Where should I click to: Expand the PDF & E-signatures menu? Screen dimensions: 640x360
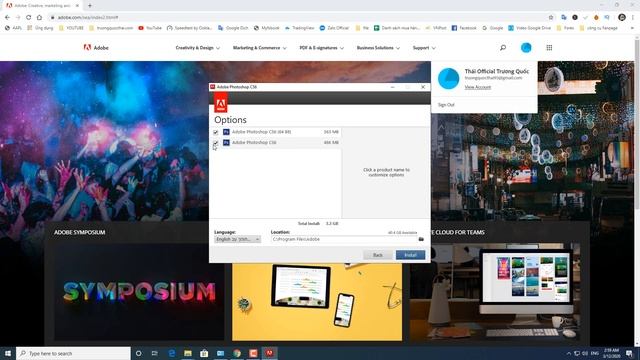tap(322, 48)
